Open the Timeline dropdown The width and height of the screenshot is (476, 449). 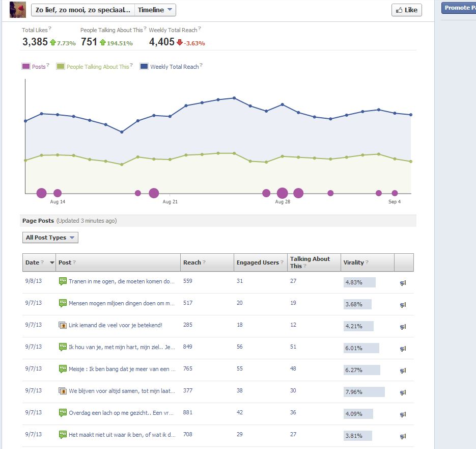point(155,10)
